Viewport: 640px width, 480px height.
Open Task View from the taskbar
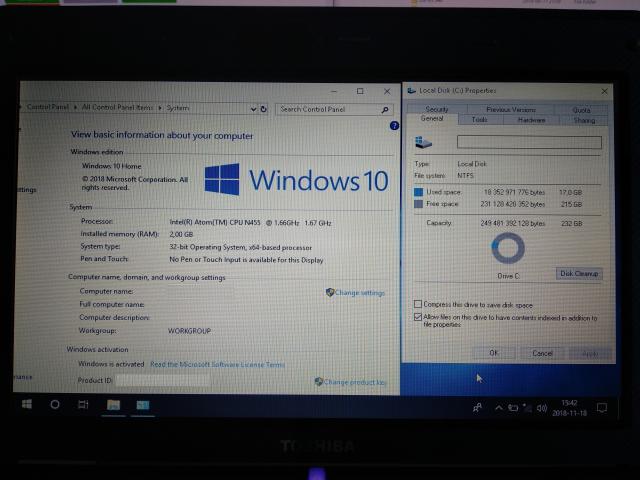(83, 405)
